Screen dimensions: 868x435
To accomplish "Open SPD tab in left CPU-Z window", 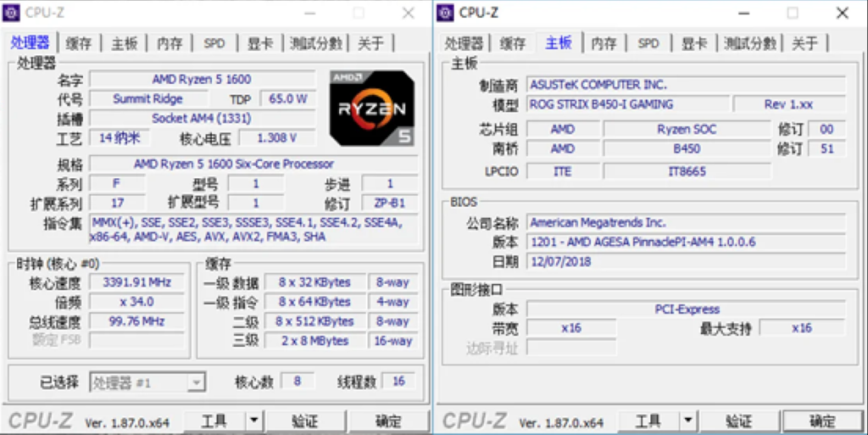I will 214,43.
